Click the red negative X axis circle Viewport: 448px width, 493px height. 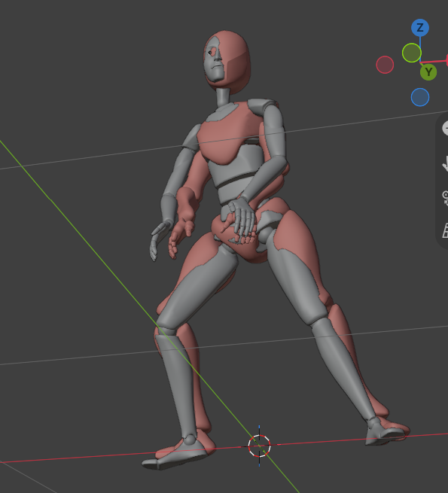(x=385, y=65)
